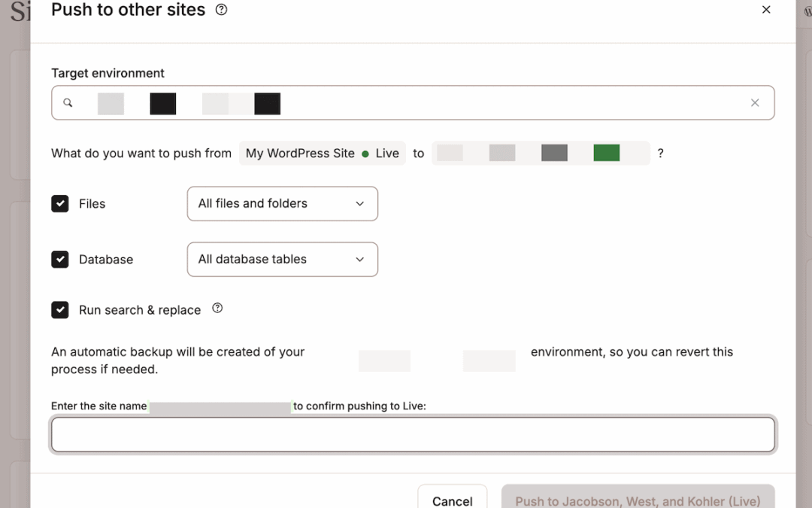This screenshot has width=812, height=508.
Task: Click the magnifier icon in Target environment
Action: pyautogui.click(x=68, y=103)
